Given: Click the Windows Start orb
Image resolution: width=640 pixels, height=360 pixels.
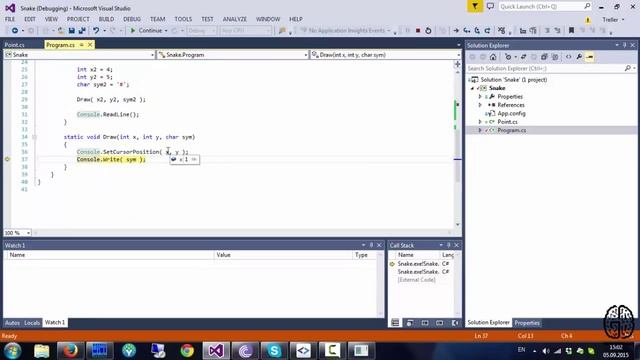Looking at the screenshot, I should click(x=12, y=351).
